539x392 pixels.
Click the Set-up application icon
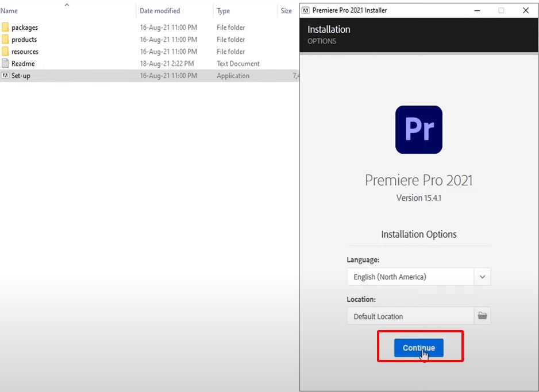5,76
